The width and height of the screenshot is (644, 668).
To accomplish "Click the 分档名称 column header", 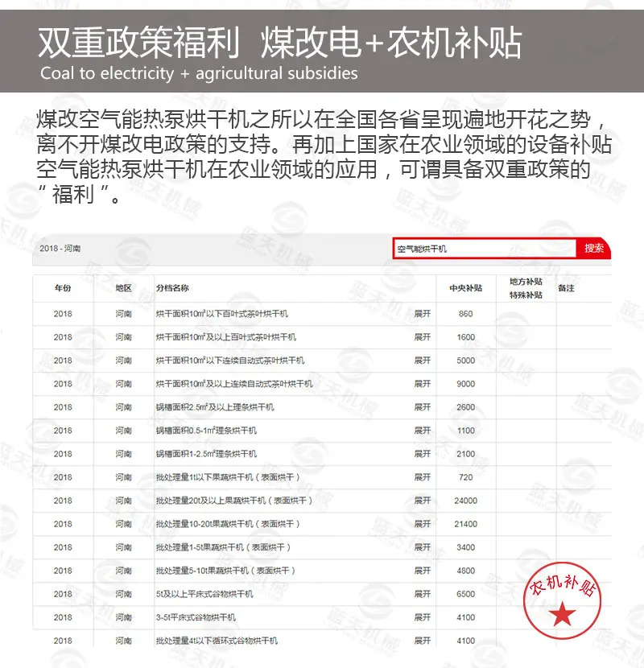I will tap(172, 288).
